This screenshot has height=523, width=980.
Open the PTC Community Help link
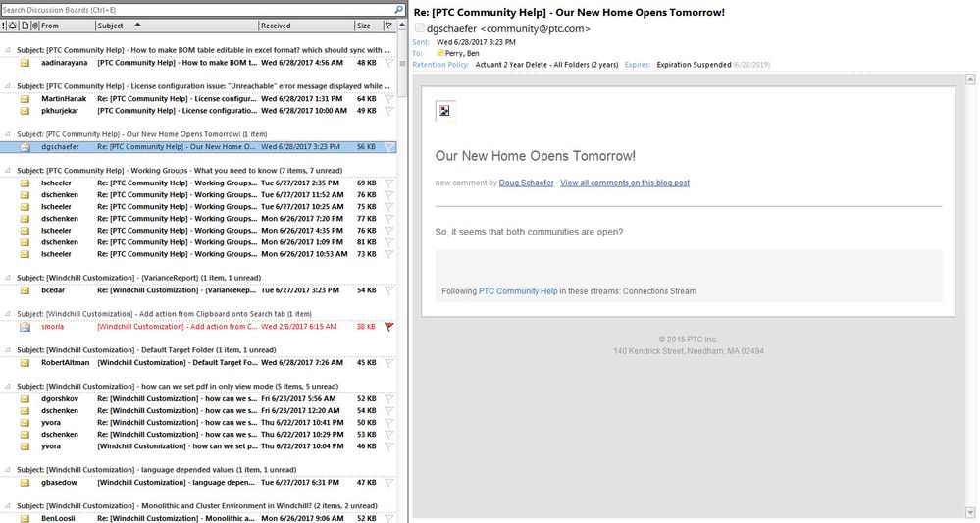(x=518, y=291)
